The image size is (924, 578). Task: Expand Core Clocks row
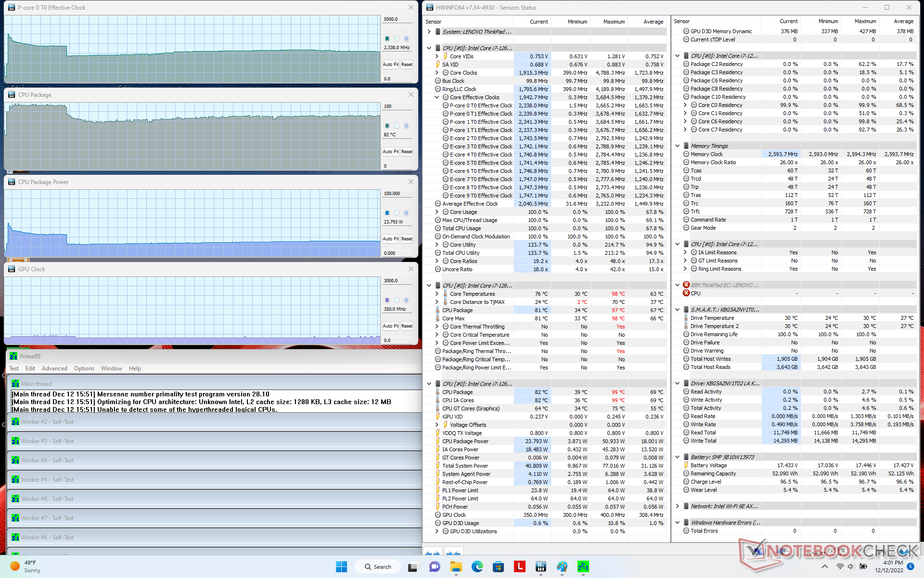[x=436, y=73]
